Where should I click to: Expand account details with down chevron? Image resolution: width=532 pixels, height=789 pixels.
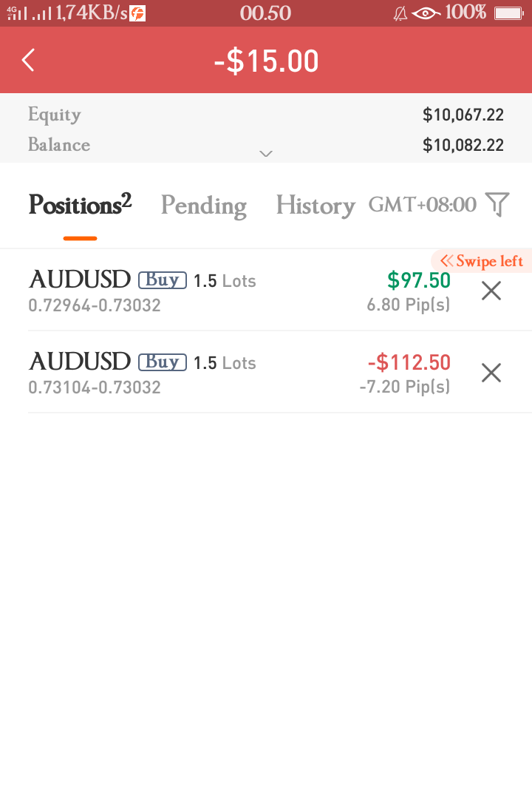point(266,154)
